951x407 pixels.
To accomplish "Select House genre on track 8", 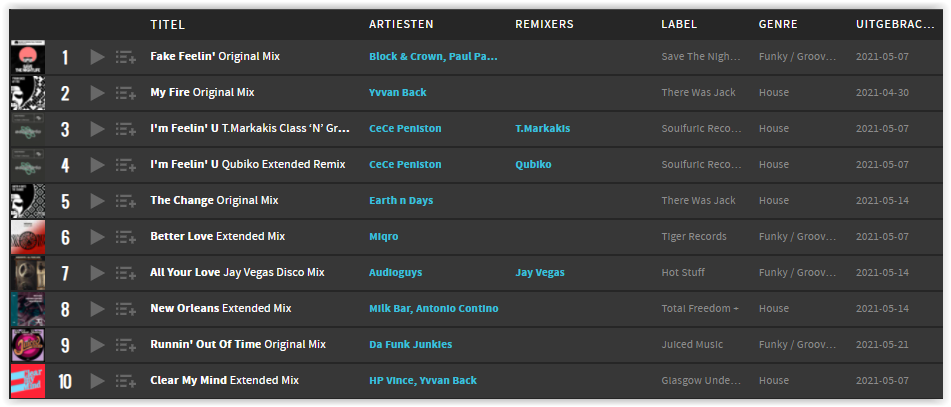I will click(x=774, y=309).
